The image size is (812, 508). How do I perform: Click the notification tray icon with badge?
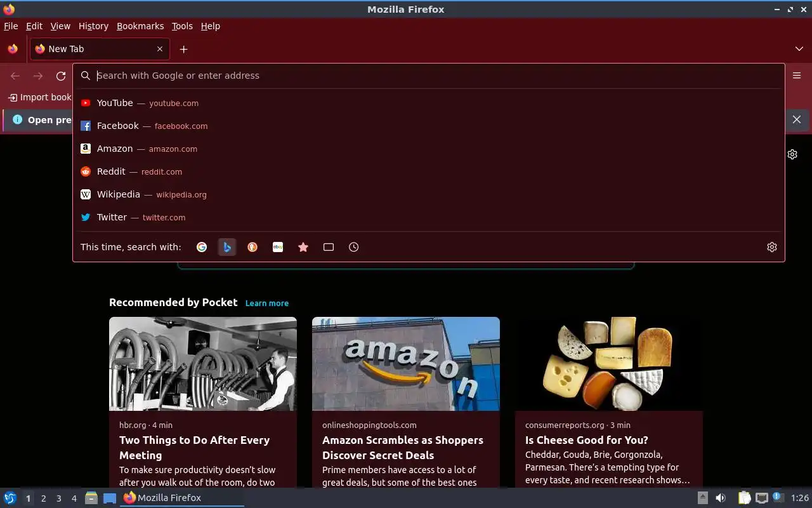(x=778, y=498)
